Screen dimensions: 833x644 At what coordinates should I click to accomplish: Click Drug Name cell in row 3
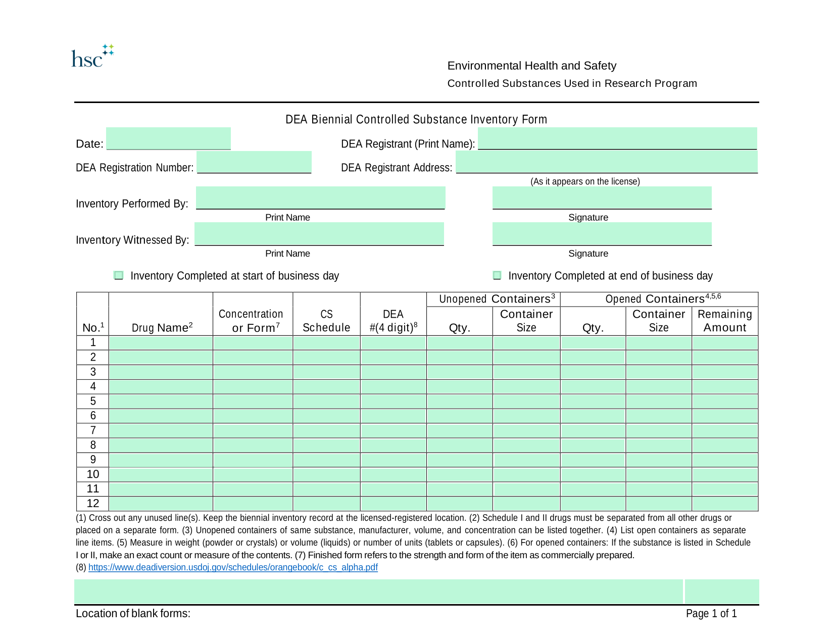pyautogui.click(x=161, y=372)
